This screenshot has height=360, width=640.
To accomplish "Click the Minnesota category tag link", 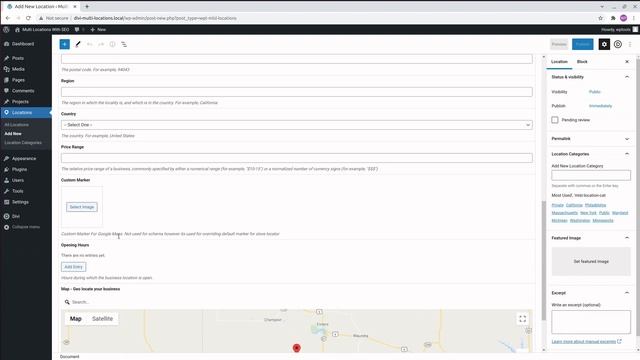I will pyautogui.click(x=603, y=221).
